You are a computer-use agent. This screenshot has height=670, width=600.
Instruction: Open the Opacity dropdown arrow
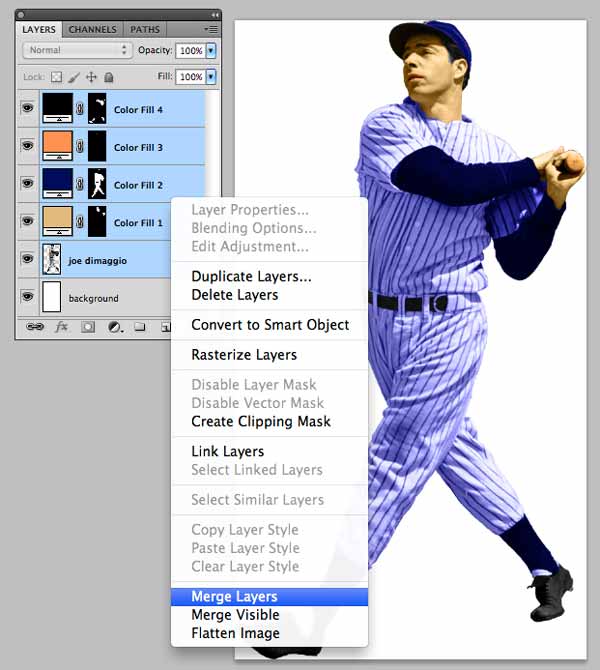pyautogui.click(x=211, y=50)
